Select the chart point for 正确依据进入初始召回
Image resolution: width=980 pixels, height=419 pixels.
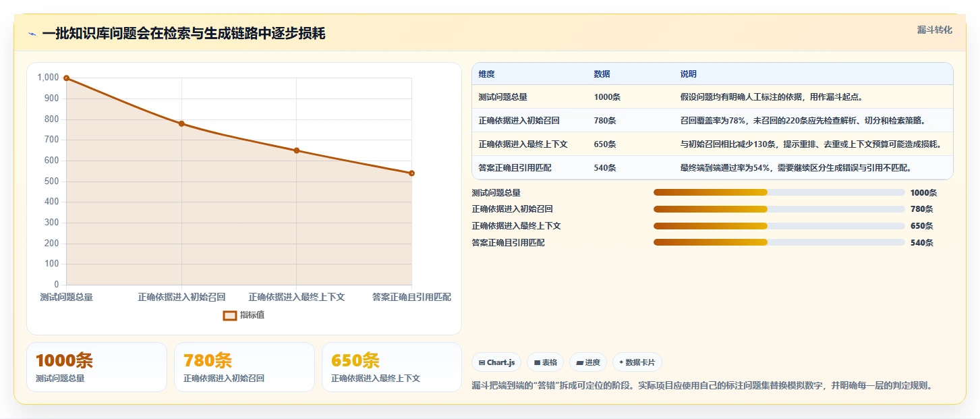181,123
